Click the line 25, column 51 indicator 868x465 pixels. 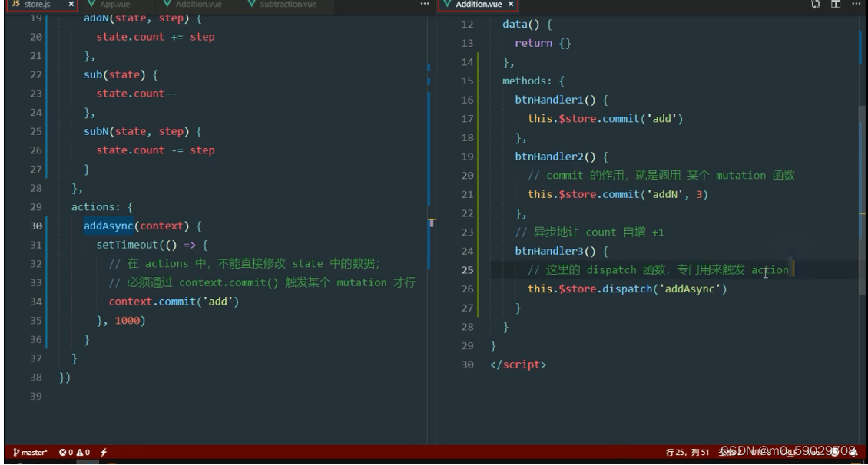tap(687, 452)
